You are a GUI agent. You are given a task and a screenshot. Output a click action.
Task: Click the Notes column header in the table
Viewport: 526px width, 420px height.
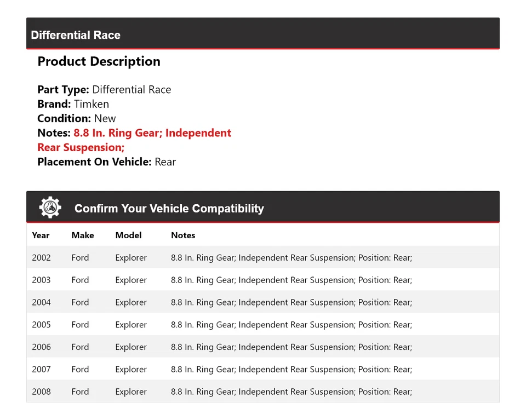[x=183, y=235]
